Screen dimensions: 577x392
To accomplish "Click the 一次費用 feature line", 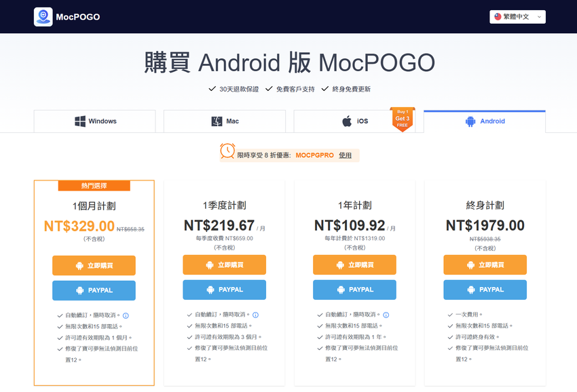I will [469, 315].
